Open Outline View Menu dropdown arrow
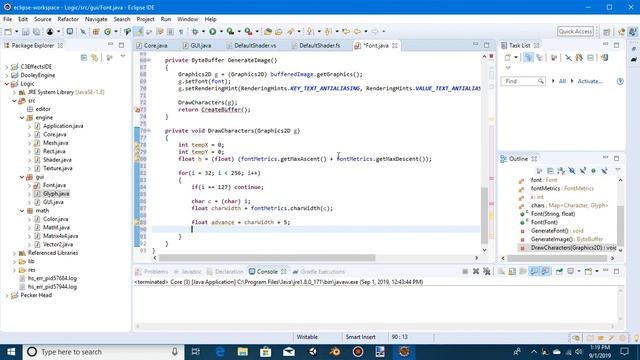Viewport: 640px width, 360px height. click(x=618, y=170)
